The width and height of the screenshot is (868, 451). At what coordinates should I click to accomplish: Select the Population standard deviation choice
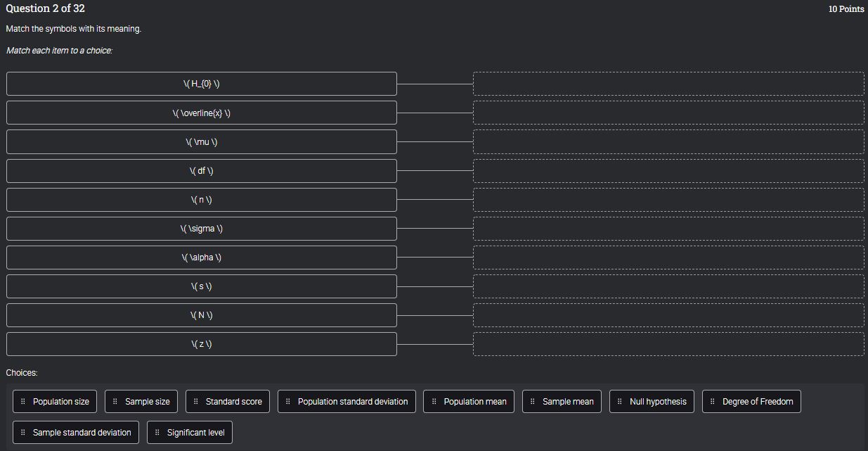pyautogui.click(x=346, y=401)
